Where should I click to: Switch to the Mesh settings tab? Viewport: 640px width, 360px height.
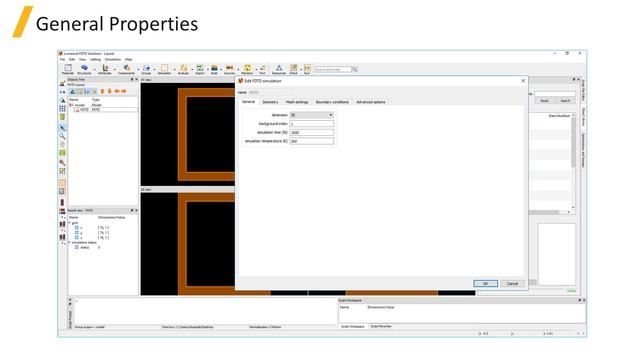pyautogui.click(x=297, y=102)
